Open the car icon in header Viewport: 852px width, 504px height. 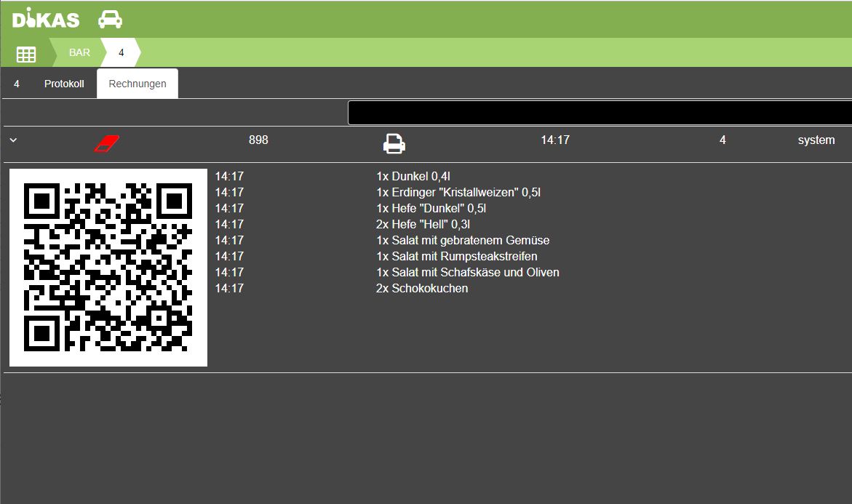tap(110, 20)
